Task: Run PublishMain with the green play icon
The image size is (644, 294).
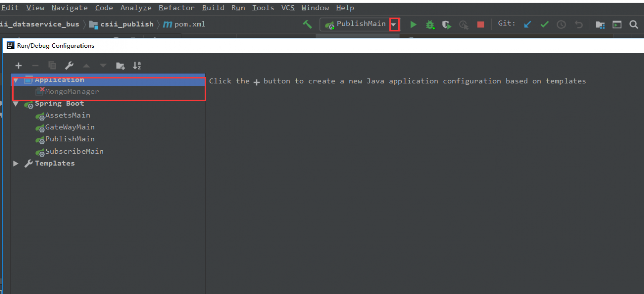Action: (x=413, y=24)
